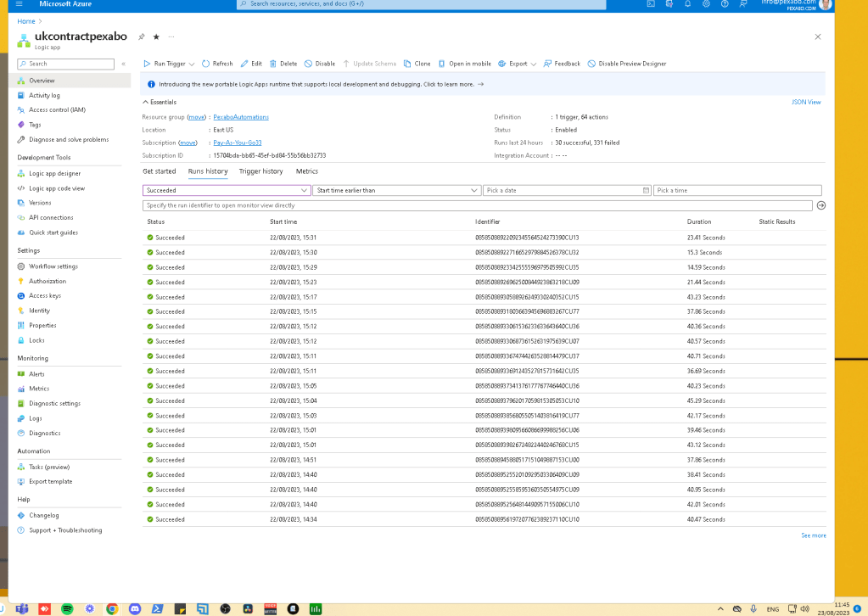868x616 pixels.
Task: Click the run identifier input field
Action: [477, 205]
